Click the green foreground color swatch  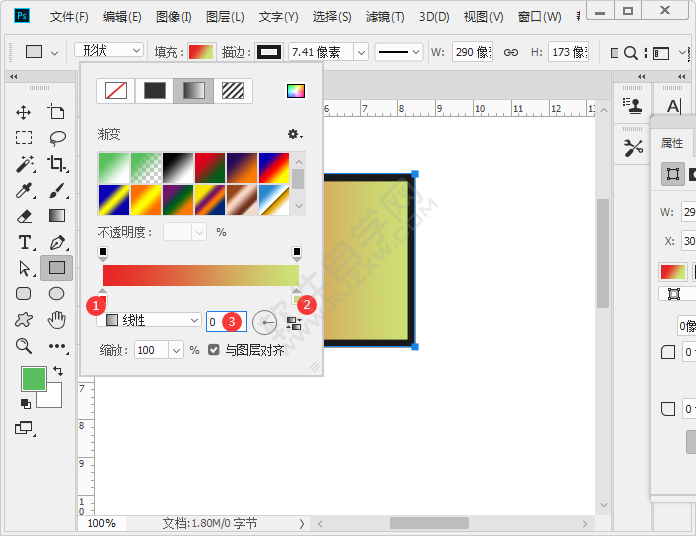[x=34, y=379]
